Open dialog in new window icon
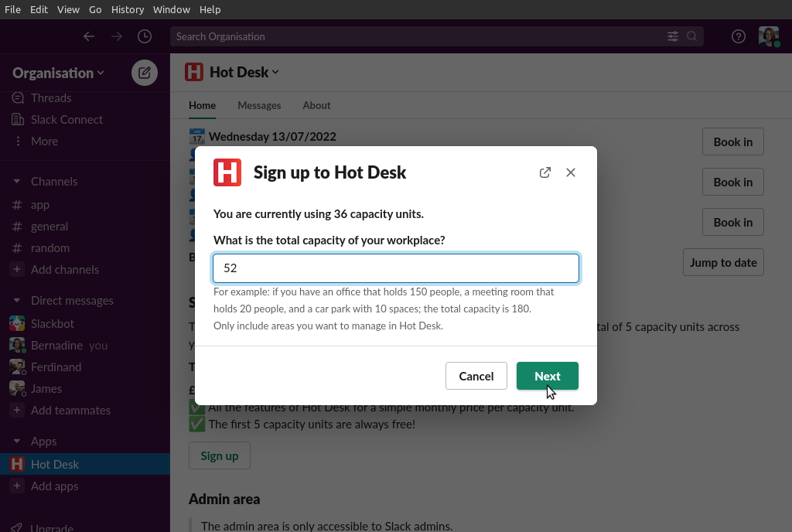 pos(545,172)
